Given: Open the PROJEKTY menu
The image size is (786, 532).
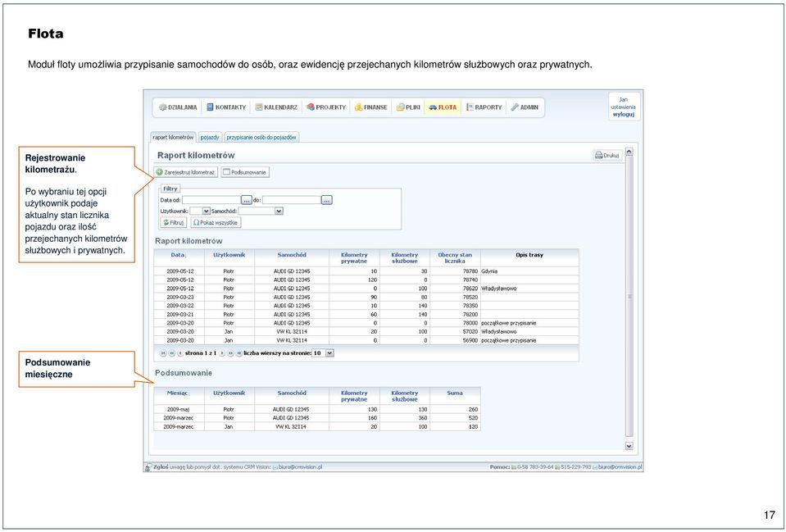Looking at the screenshot, I should [326, 107].
